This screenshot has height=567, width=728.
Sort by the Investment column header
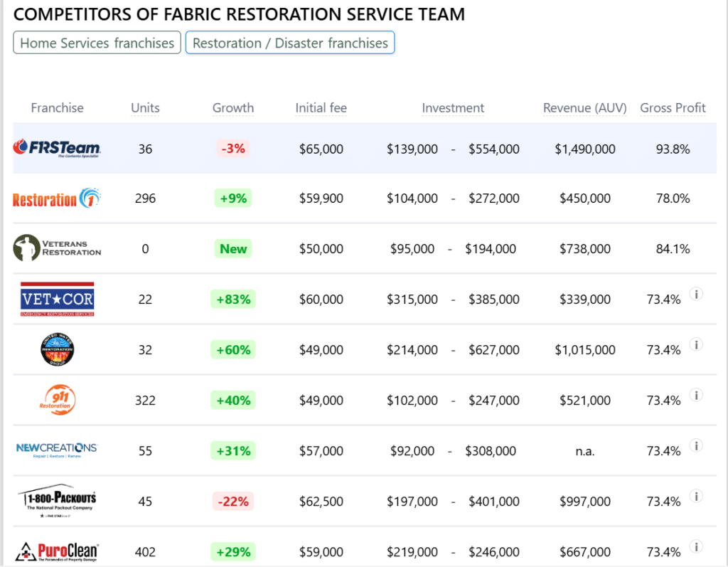[x=453, y=108]
